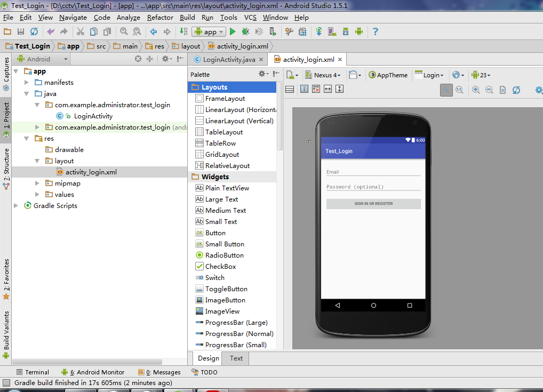Viewport: 543px width, 392px height.
Task: Collapse the java folder arrow
Action: pyautogui.click(x=27, y=93)
